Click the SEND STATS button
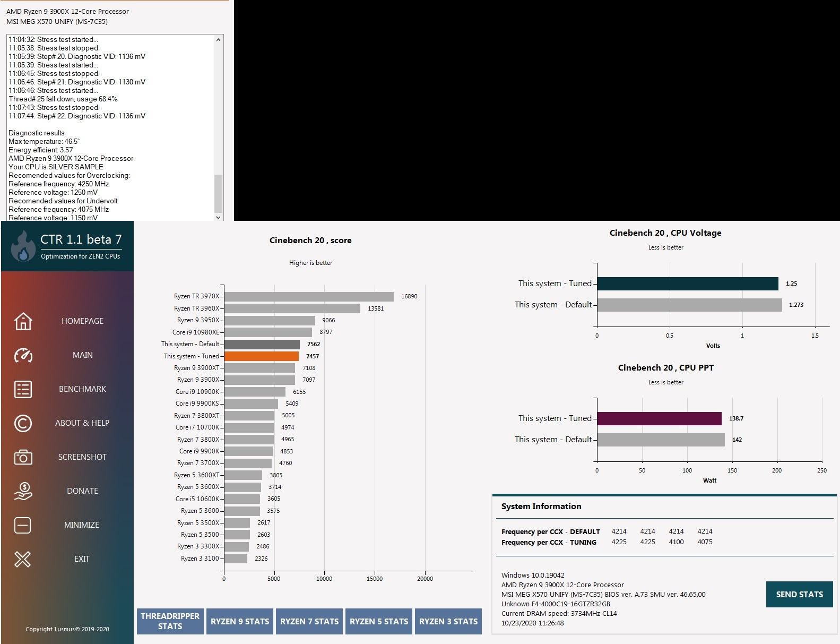 coord(800,595)
